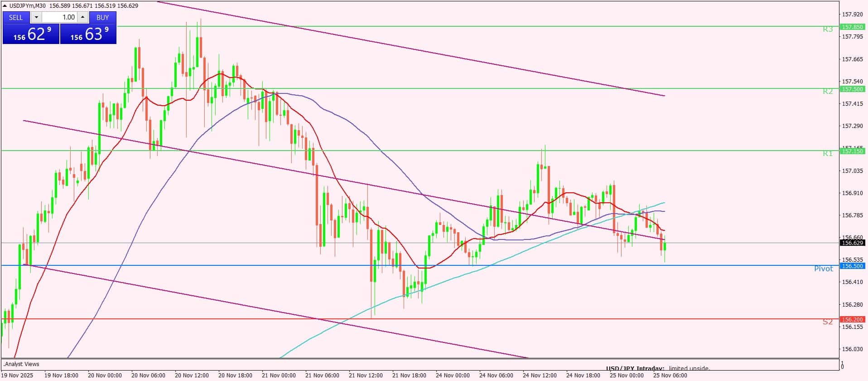Click the 20 Nov 18:00 time label
This screenshot has height=381, width=868.
235,376
